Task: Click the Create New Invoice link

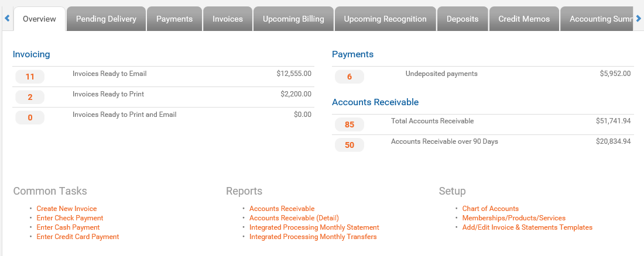Action: (x=67, y=209)
